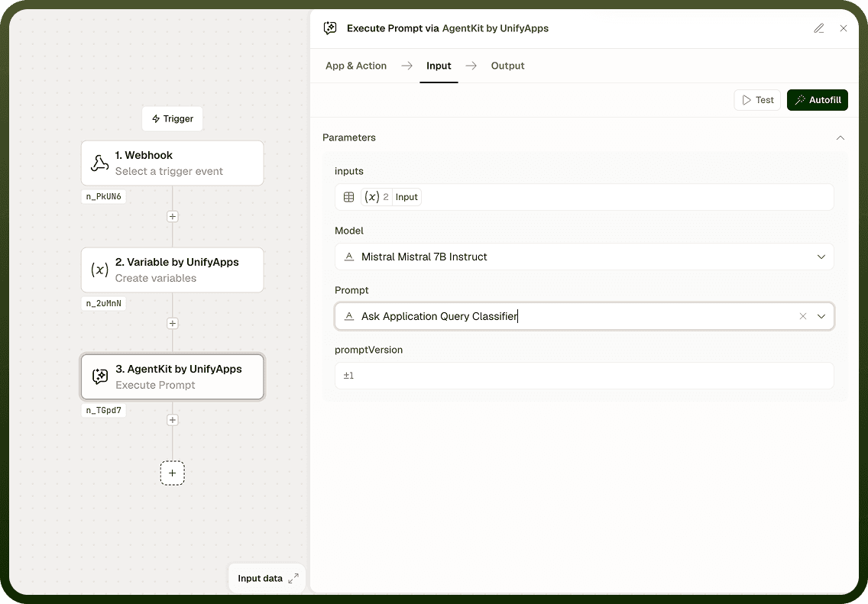Click the edit pencil icon in header
868x604 pixels.
click(x=819, y=28)
